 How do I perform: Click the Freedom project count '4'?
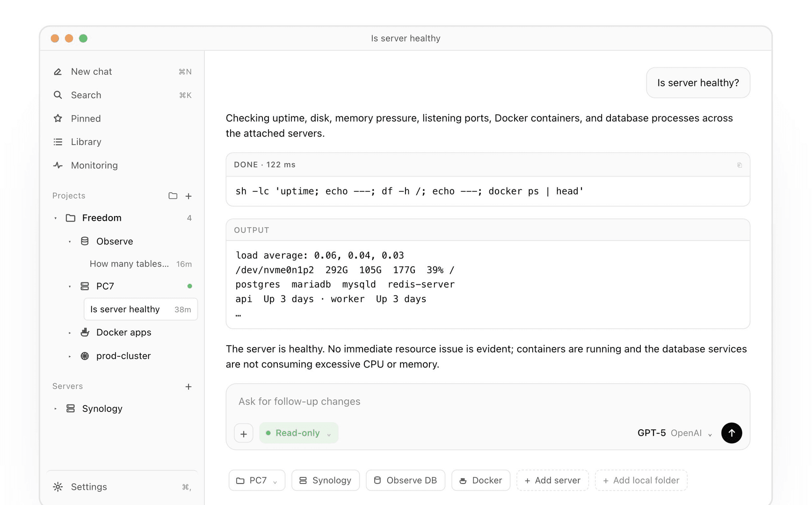point(189,218)
